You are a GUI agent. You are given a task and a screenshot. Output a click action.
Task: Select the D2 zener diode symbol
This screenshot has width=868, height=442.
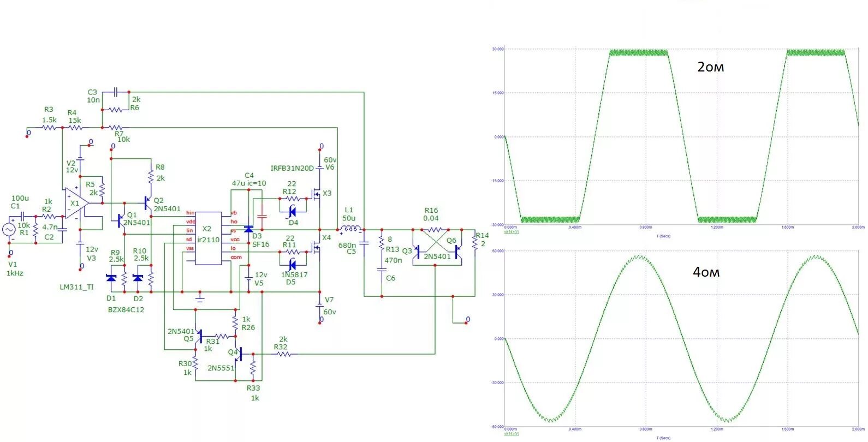point(138,278)
